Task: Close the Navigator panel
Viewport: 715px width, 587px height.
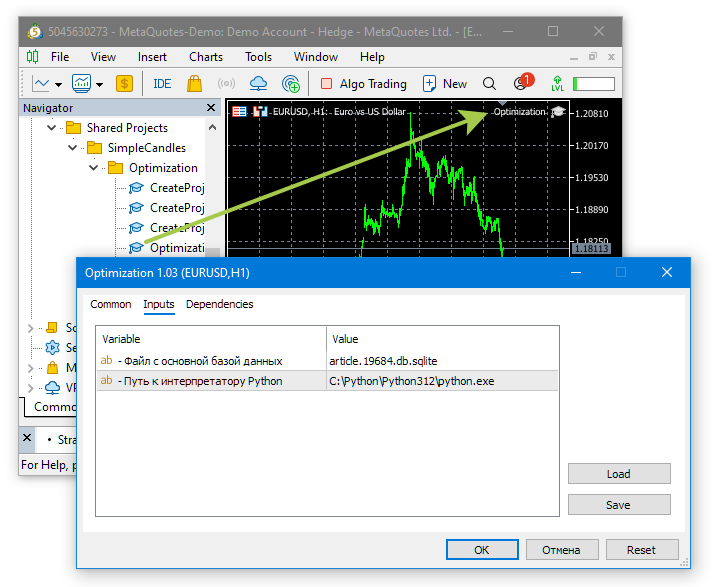Action: pos(211,108)
